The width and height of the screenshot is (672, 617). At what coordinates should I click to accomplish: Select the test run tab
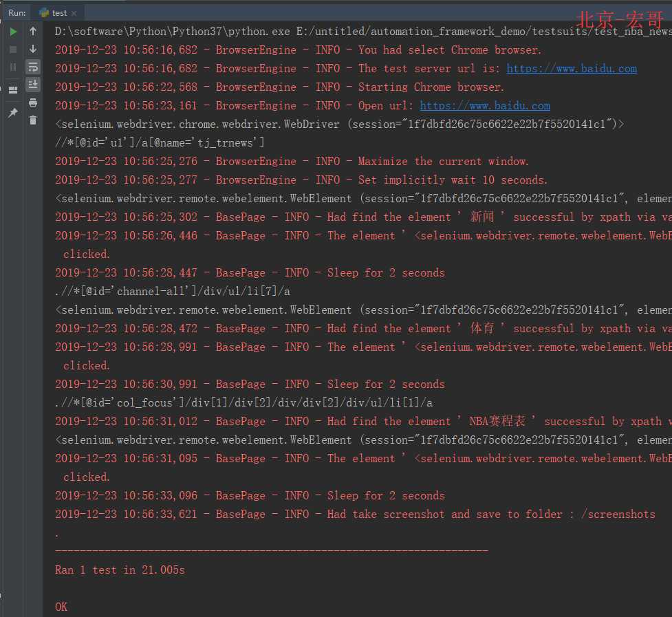[x=59, y=13]
